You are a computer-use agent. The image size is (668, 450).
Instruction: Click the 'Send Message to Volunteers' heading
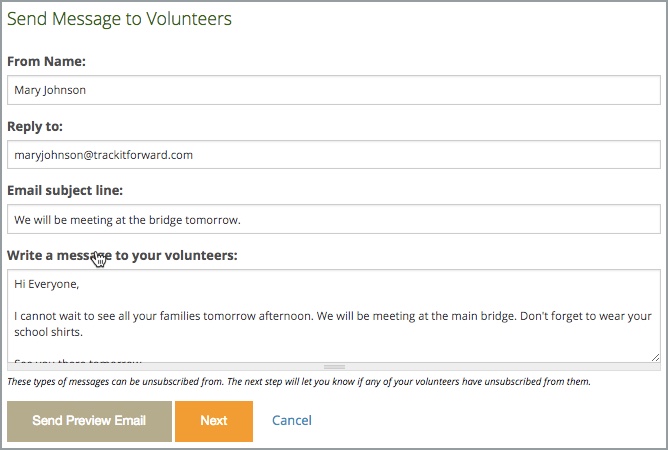pos(119,18)
